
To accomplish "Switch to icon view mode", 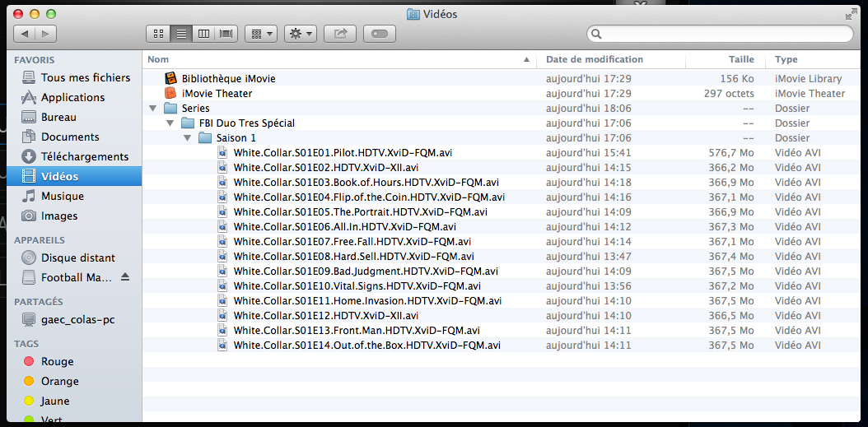I will pyautogui.click(x=158, y=34).
